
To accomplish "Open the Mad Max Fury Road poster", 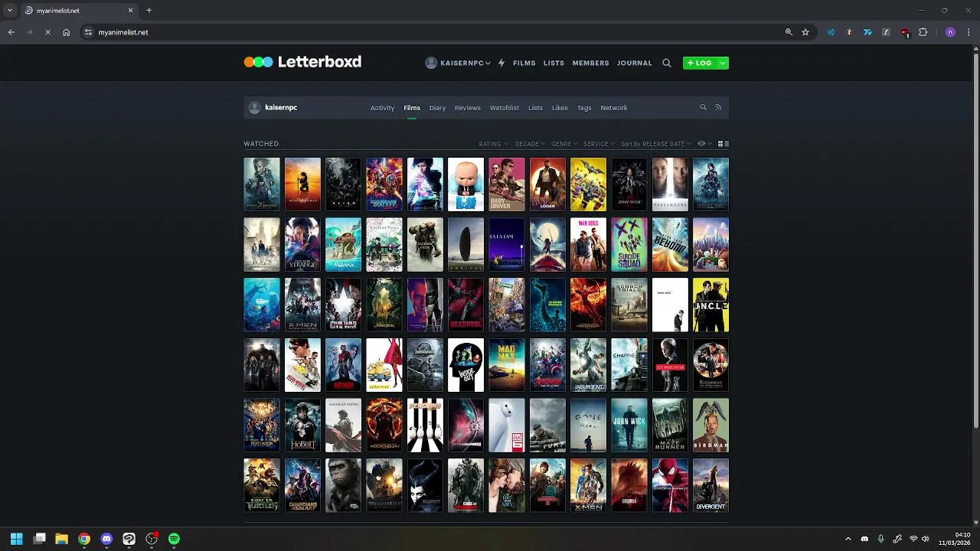I will coord(507,365).
